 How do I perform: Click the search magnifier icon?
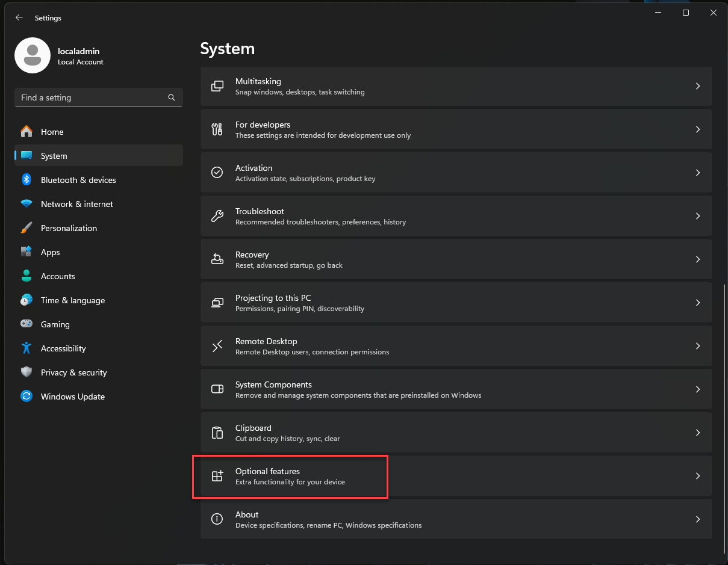pyautogui.click(x=172, y=97)
